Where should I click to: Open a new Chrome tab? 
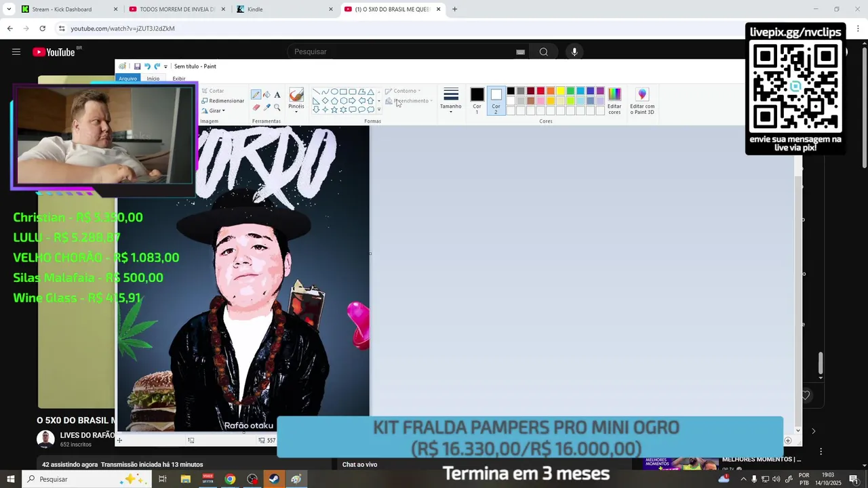coord(454,9)
